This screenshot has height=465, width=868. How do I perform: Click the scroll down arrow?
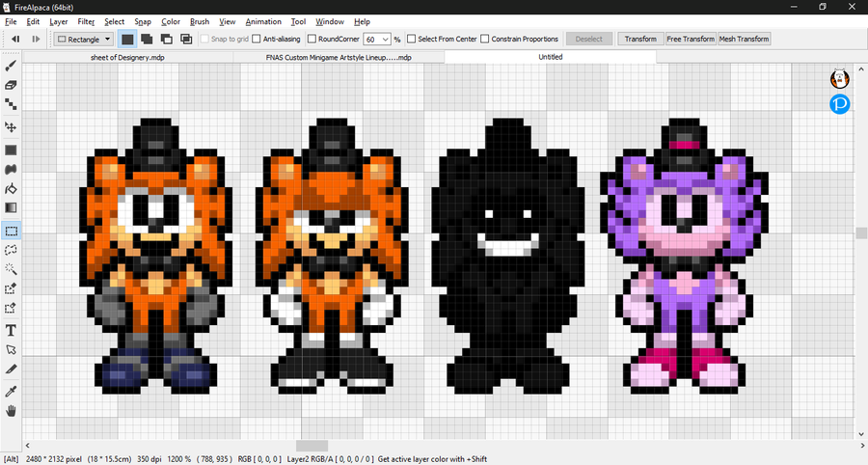tap(861, 434)
